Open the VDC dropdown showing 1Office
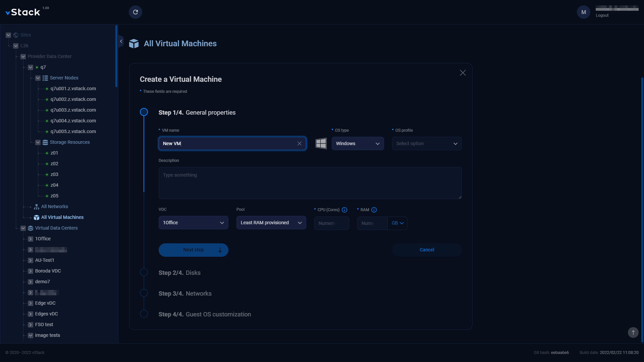 tap(193, 223)
